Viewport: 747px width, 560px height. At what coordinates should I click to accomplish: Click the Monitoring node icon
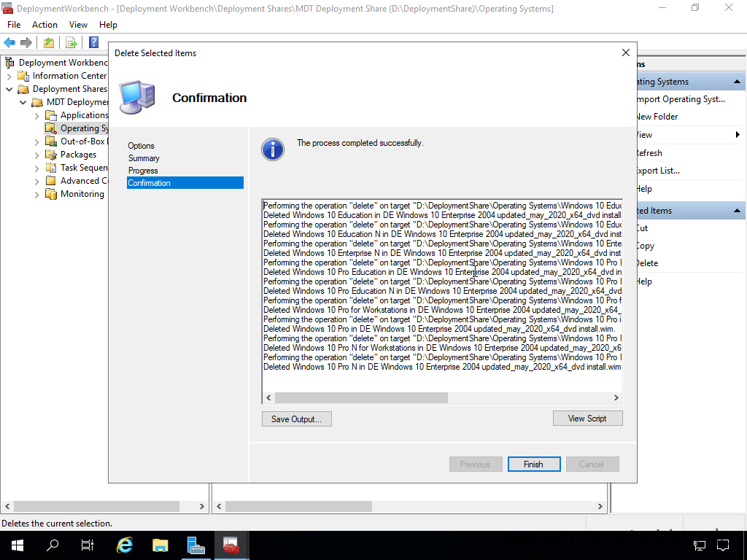[51, 194]
